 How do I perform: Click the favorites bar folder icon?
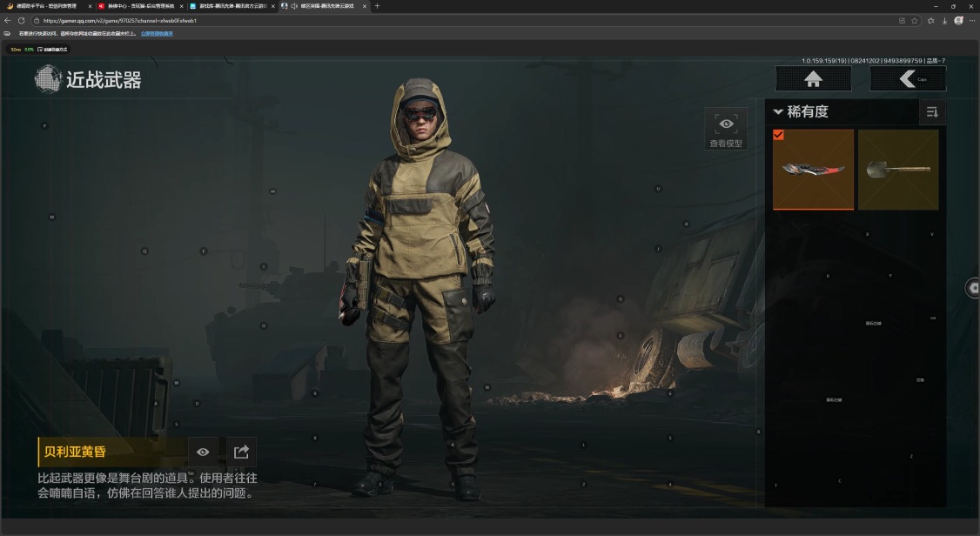point(7,34)
